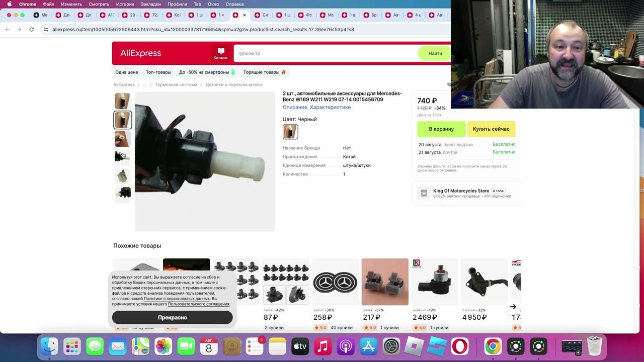
Task: Launch Opera from the dock
Action: [459, 346]
